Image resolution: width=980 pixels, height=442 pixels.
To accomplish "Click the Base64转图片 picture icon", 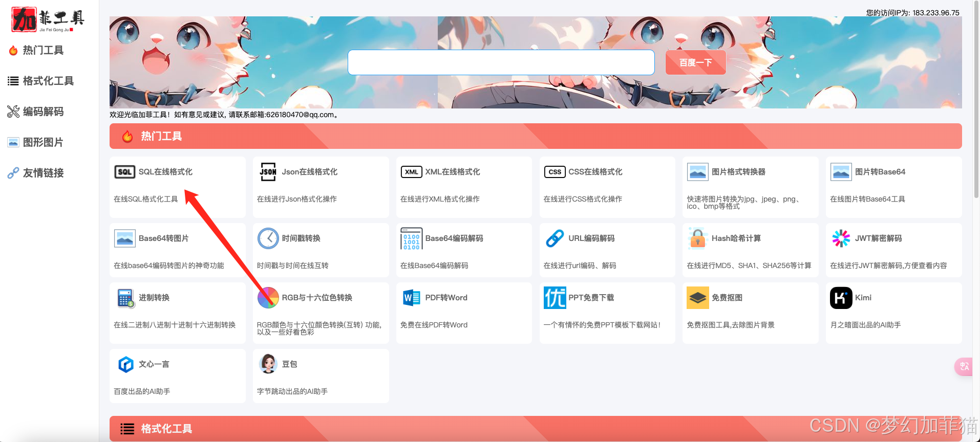I will [125, 238].
